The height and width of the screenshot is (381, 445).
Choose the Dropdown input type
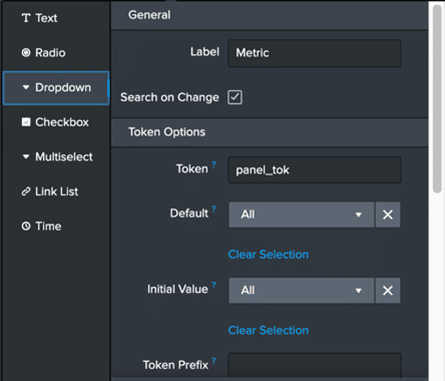point(56,88)
